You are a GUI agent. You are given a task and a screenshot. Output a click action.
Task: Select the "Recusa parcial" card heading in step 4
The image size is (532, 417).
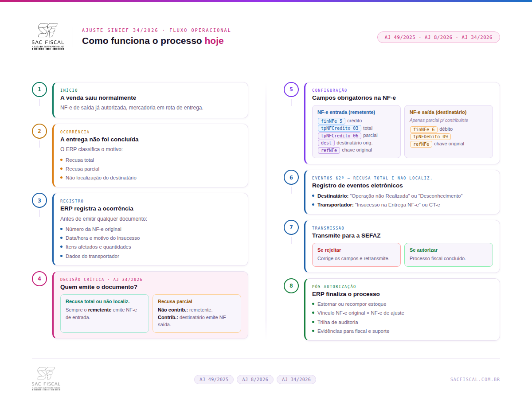pyautogui.click(x=175, y=301)
